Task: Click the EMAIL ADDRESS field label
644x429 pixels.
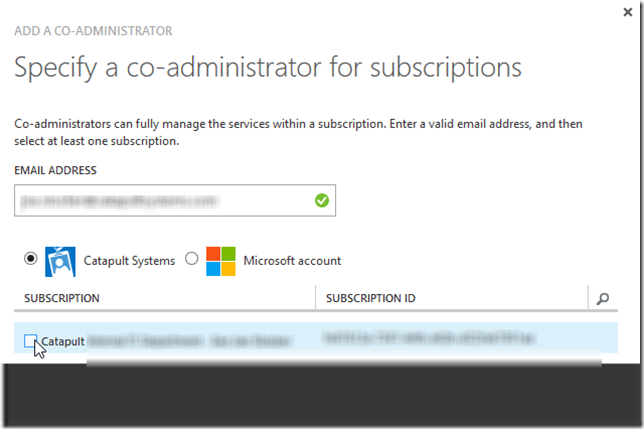Action: [55, 170]
